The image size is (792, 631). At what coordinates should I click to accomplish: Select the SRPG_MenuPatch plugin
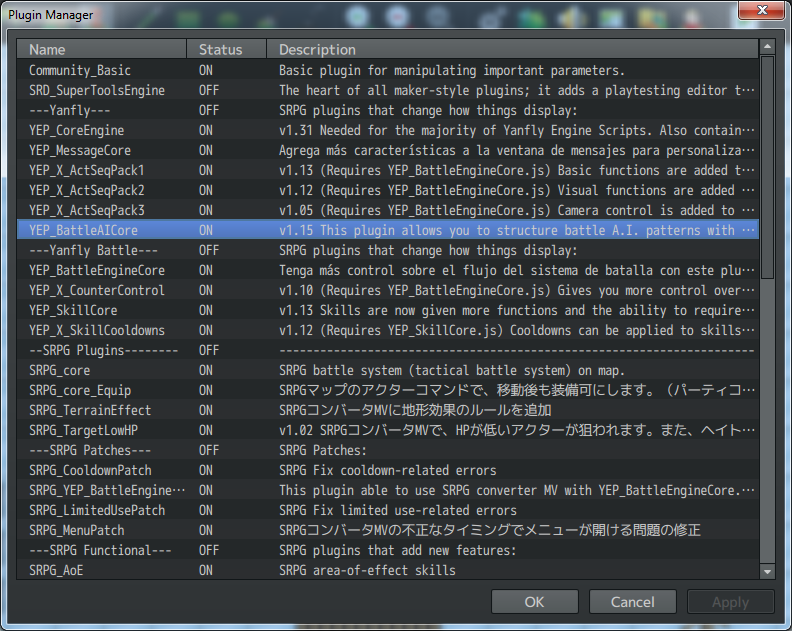click(x=388, y=530)
